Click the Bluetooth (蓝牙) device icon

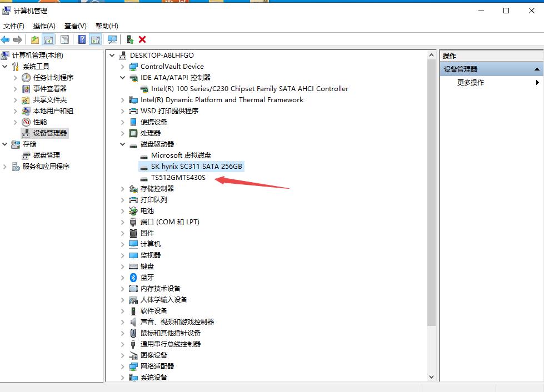tap(133, 277)
